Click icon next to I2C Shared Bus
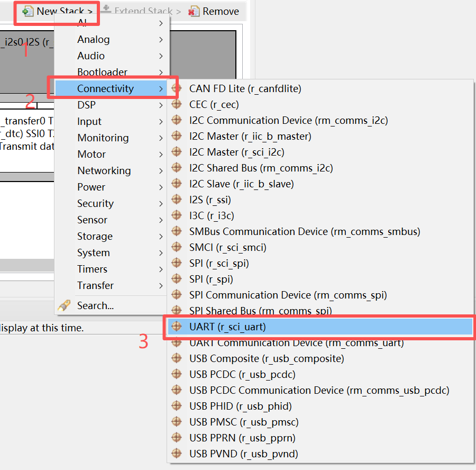The width and height of the screenshot is (476, 470). (x=176, y=168)
